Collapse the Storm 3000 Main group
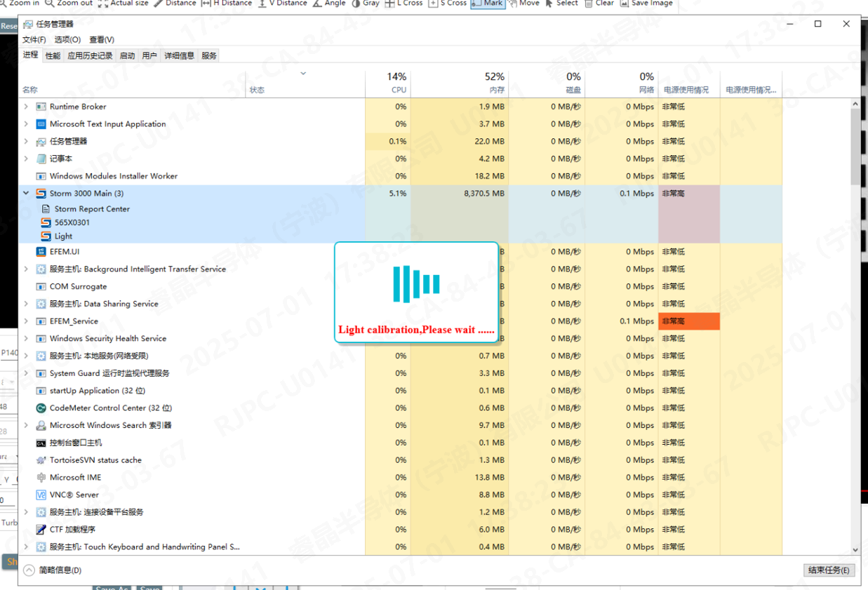 click(26, 194)
